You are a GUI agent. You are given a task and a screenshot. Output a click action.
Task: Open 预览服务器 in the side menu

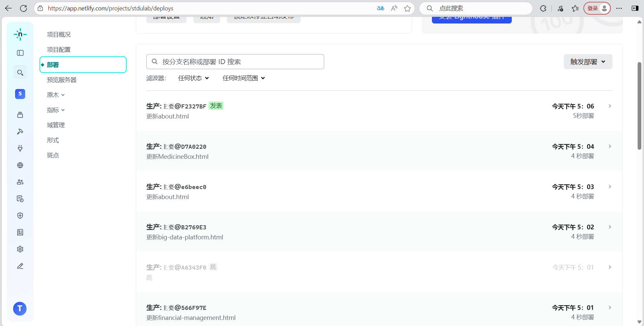click(x=62, y=80)
